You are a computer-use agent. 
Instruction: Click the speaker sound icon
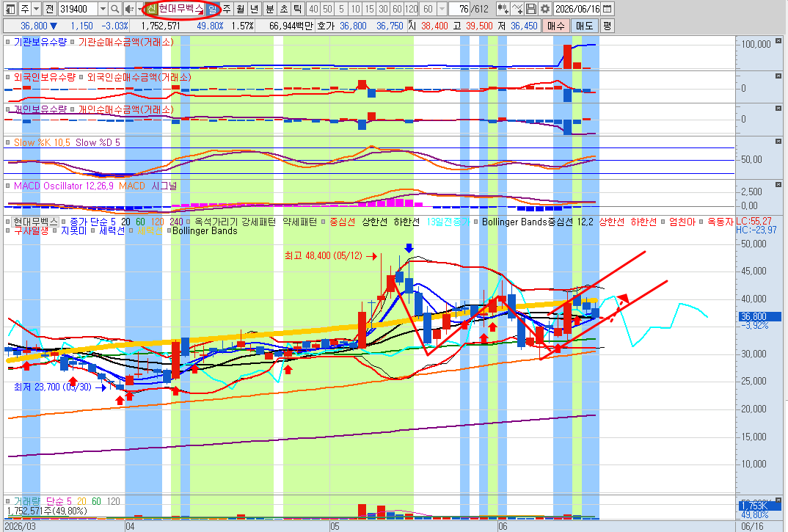pos(128,9)
